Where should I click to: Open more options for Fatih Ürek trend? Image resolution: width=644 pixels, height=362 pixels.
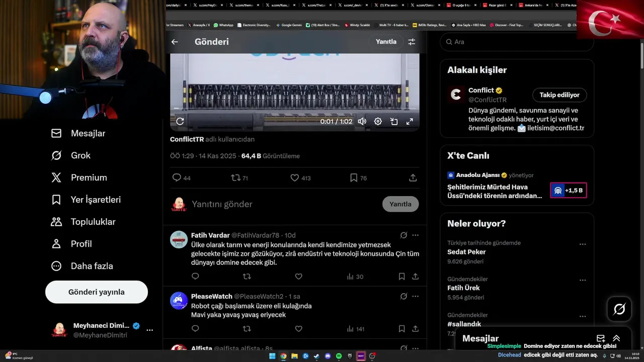tap(583, 281)
